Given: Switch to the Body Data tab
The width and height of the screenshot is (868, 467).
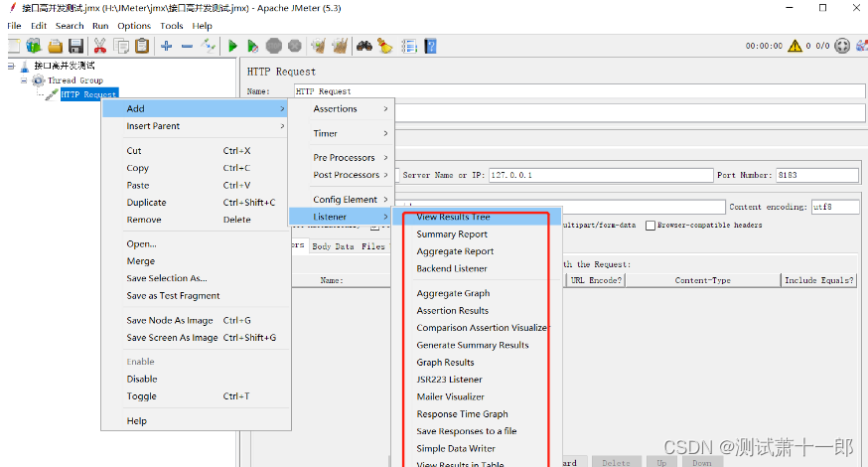Looking at the screenshot, I should (333, 246).
